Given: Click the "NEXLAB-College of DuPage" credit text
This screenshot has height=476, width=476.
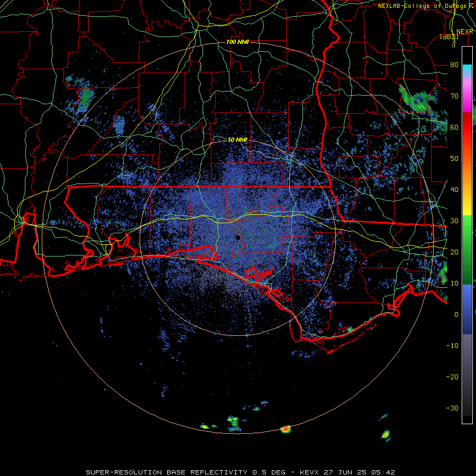Looking at the screenshot, I should [423, 6].
